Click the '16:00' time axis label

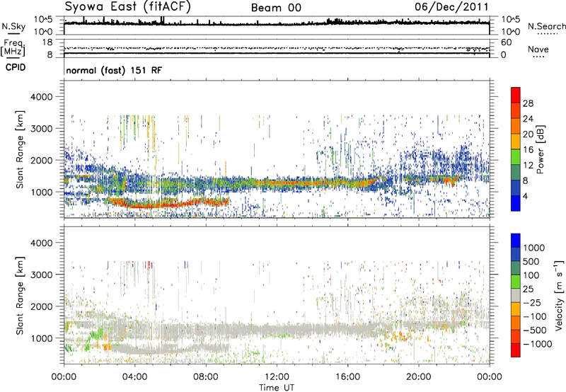(x=347, y=377)
